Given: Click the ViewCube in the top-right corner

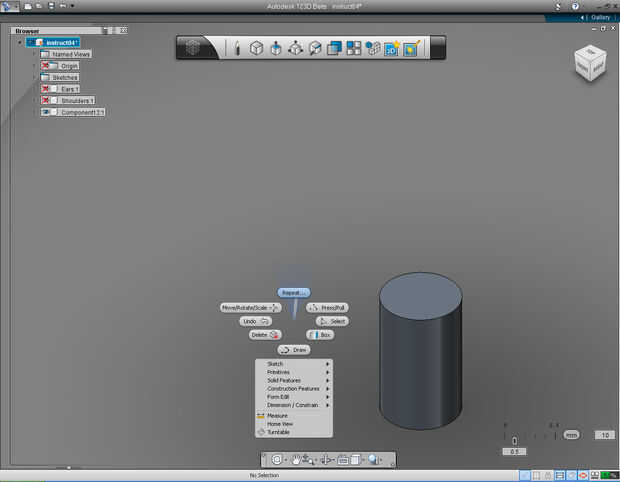Looking at the screenshot, I should click(590, 63).
